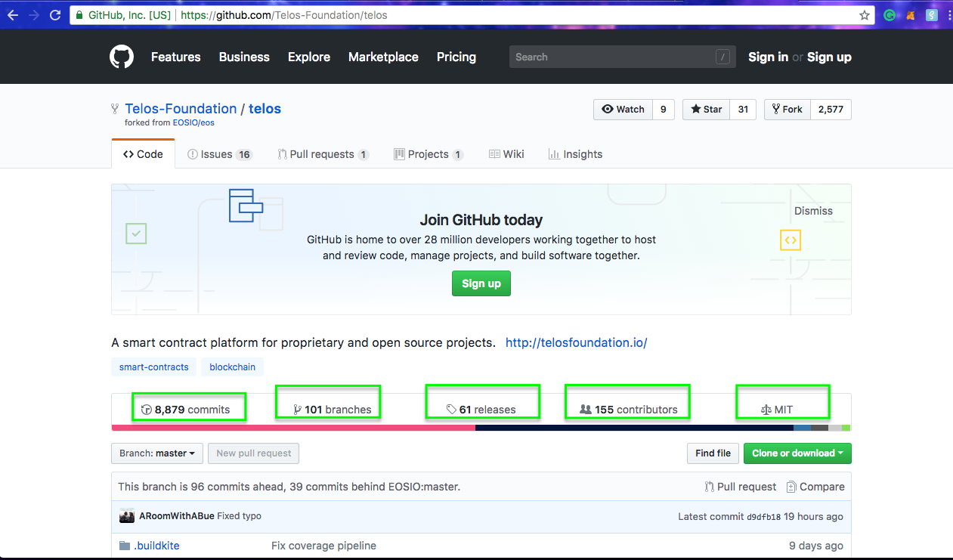View the watchers count 9
The height and width of the screenshot is (560, 953).
[663, 110]
